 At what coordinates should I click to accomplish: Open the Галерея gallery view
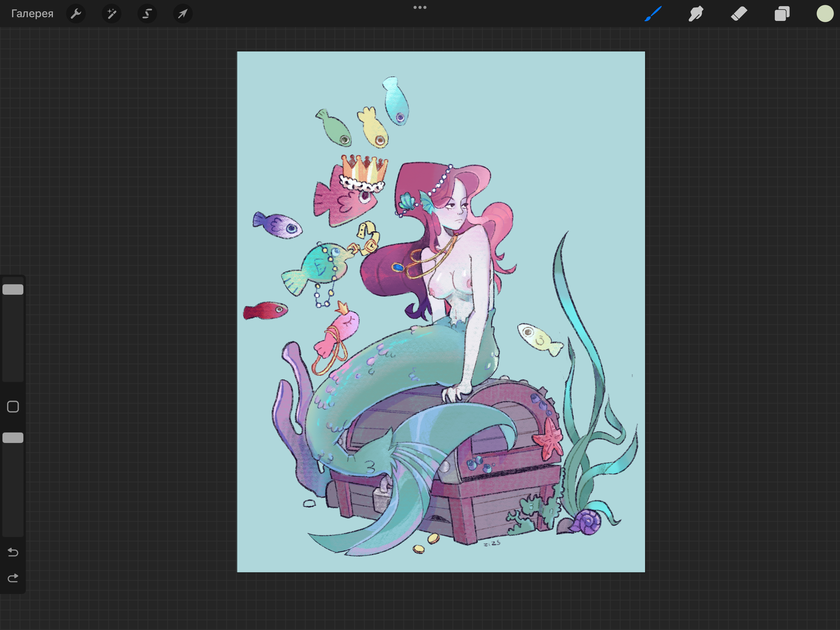[32, 14]
